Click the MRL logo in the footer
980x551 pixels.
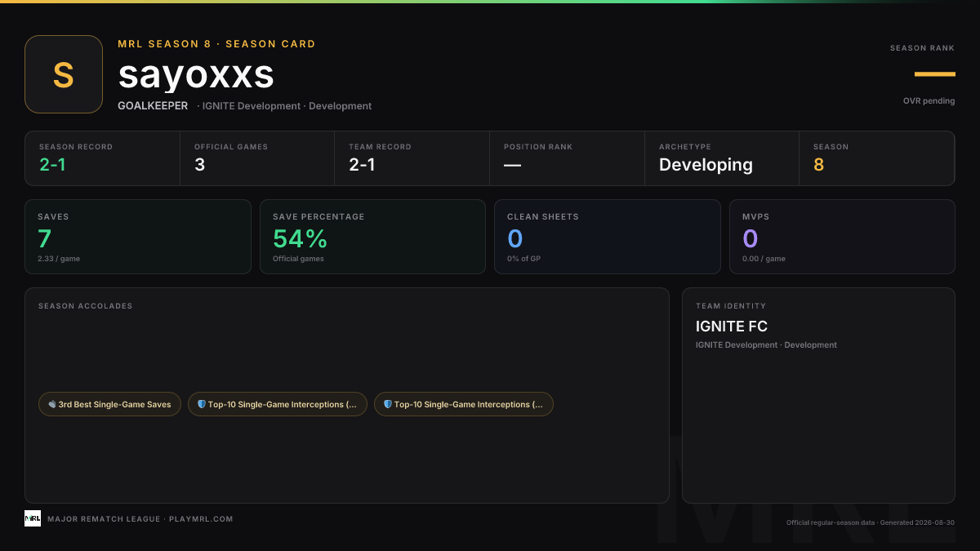coord(33,518)
